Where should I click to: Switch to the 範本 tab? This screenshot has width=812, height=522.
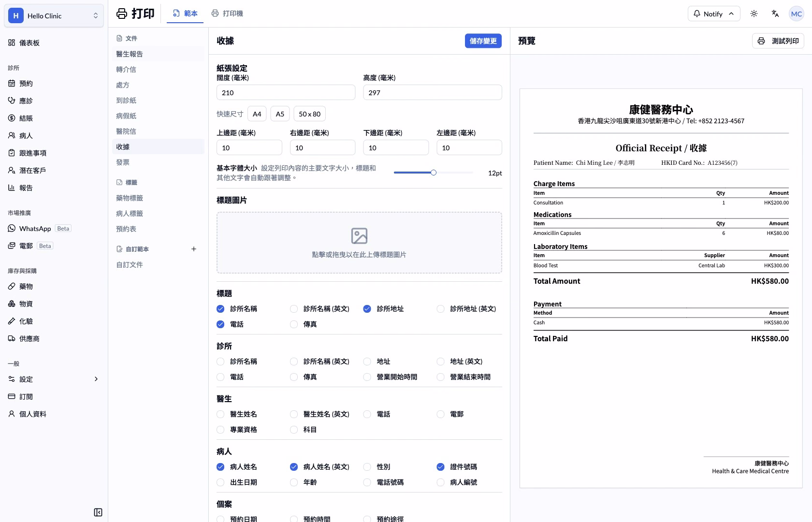(185, 14)
